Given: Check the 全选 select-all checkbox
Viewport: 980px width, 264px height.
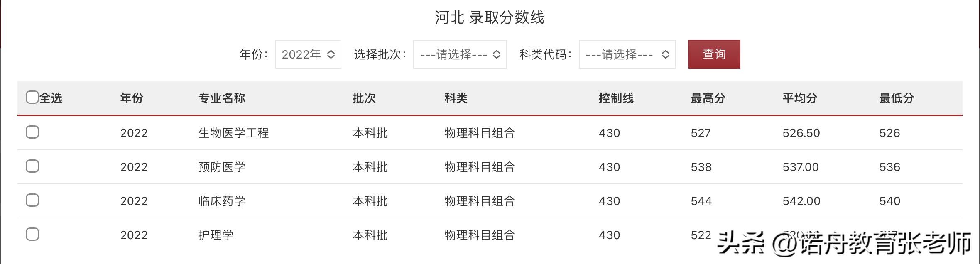Looking at the screenshot, I should point(32,98).
